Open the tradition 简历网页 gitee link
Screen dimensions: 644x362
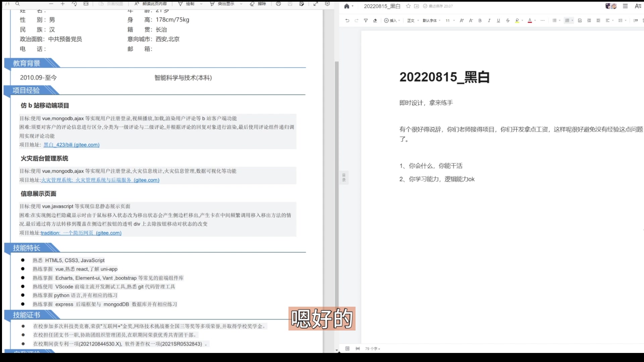coord(81,233)
